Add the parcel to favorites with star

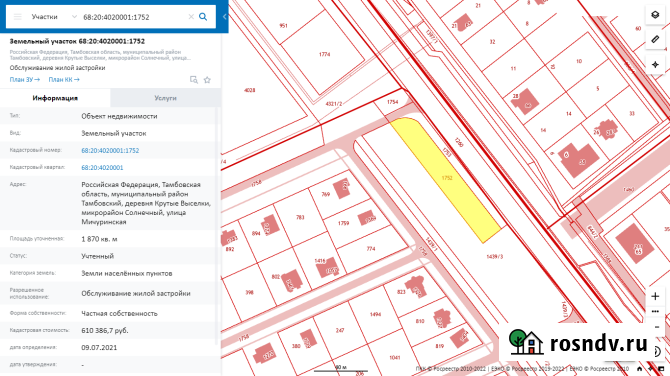pyautogui.click(x=207, y=80)
